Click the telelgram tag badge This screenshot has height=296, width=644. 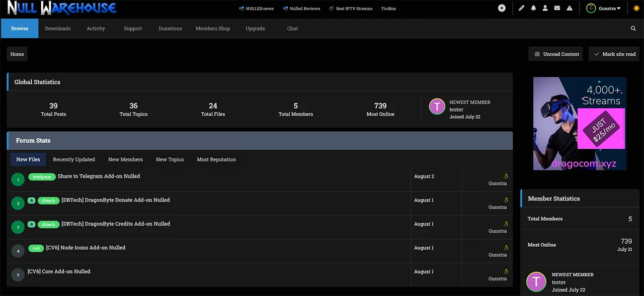(x=42, y=177)
